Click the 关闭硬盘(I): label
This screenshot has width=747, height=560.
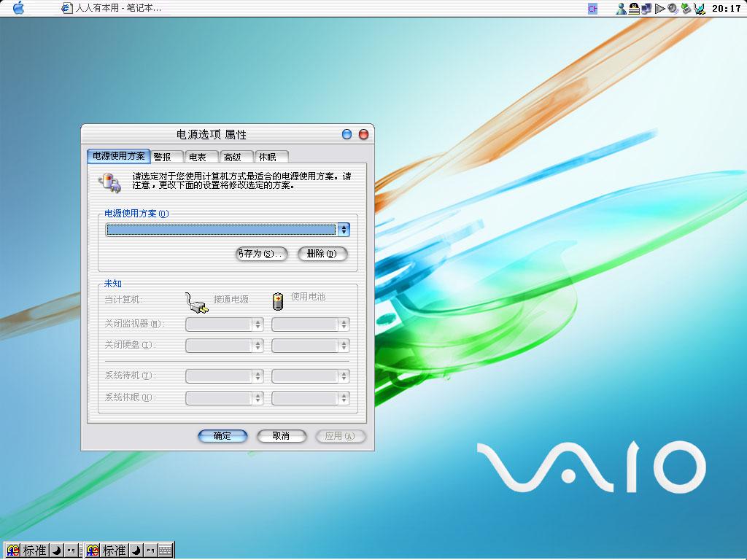tap(130, 345)
